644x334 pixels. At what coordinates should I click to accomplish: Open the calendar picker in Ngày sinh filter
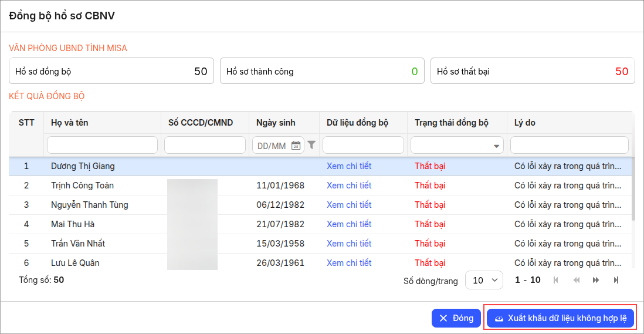coord(296,146)
